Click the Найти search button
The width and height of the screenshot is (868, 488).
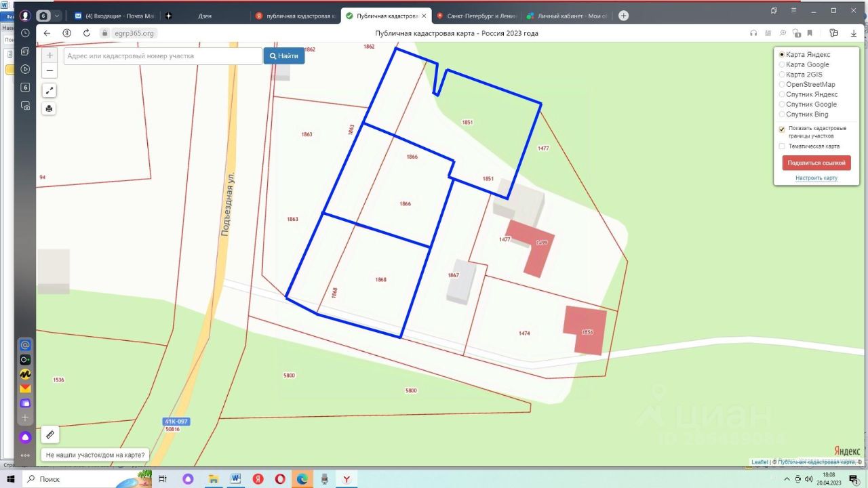[283, 56]
